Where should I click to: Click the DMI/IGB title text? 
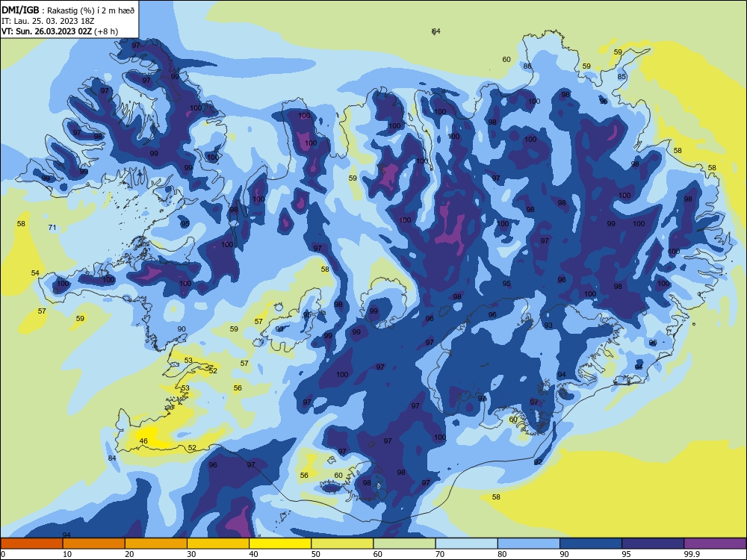click(20, 10)
